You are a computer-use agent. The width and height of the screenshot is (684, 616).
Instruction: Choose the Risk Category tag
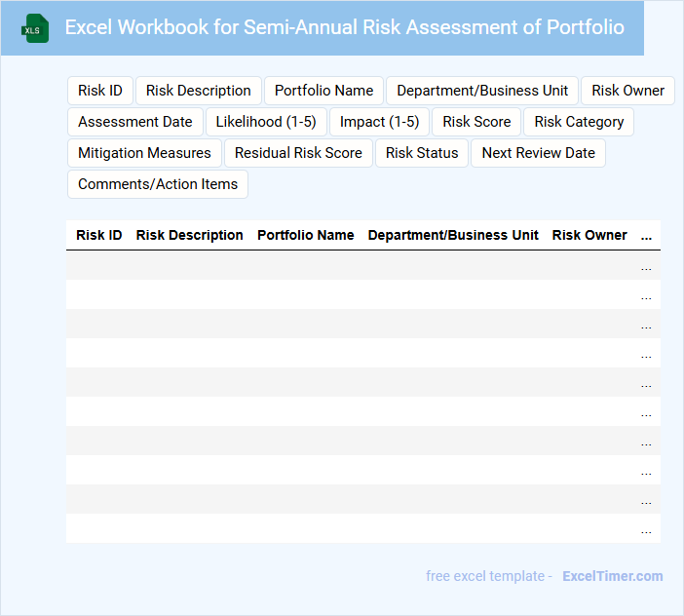click(579, 122)
